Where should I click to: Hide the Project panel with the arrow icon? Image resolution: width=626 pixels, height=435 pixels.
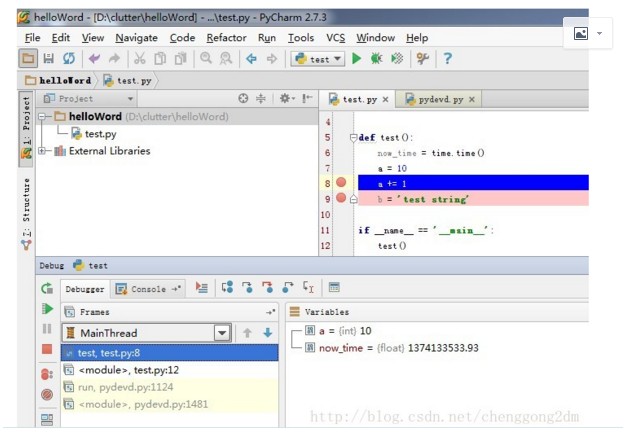[x=307, y=99]
